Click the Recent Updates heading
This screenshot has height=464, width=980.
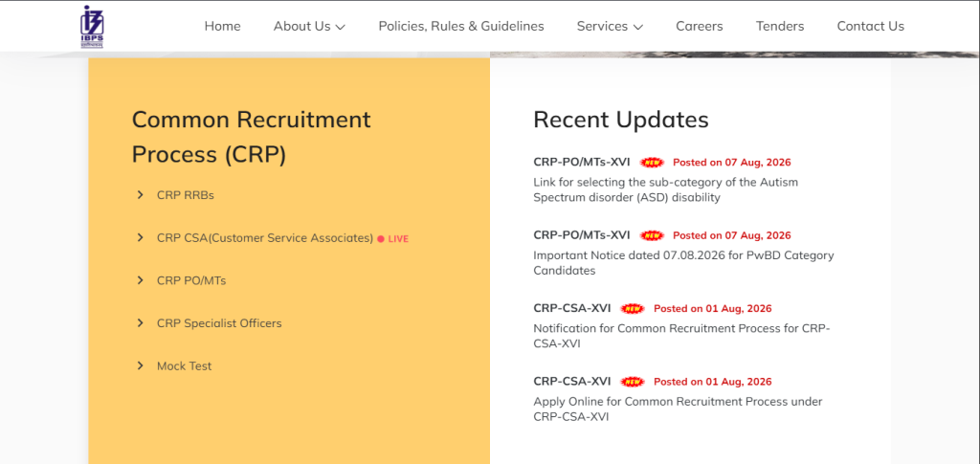tap(620, 120)
